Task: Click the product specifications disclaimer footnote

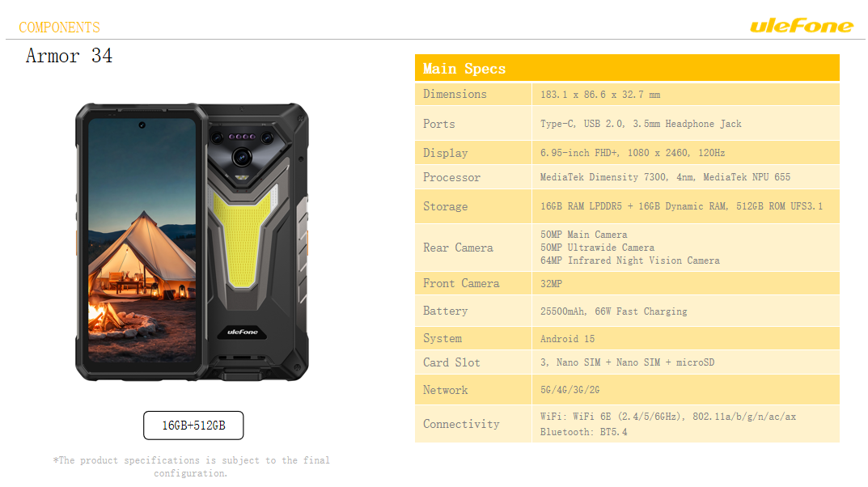Action: pyautogui.click(x=191, y=467)
